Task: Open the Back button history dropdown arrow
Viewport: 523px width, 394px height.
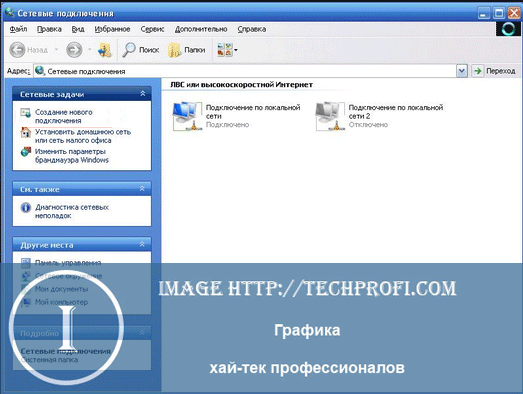Action: (56, 50)
